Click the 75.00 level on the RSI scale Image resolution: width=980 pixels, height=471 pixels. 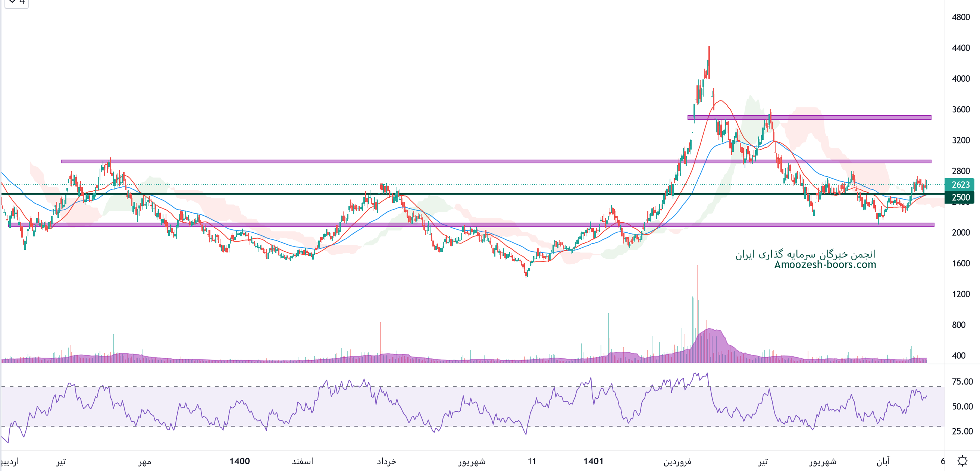tap(962, 381)
